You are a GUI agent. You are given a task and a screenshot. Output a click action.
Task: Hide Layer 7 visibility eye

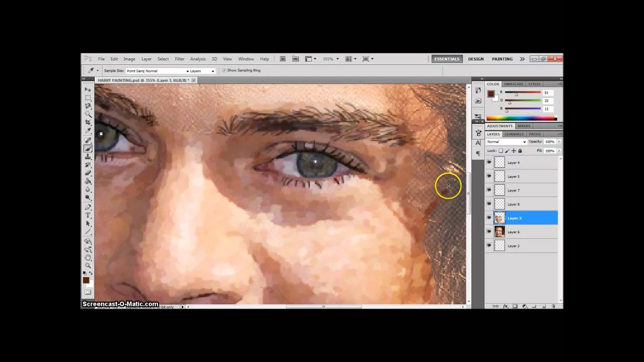point(489,190)
